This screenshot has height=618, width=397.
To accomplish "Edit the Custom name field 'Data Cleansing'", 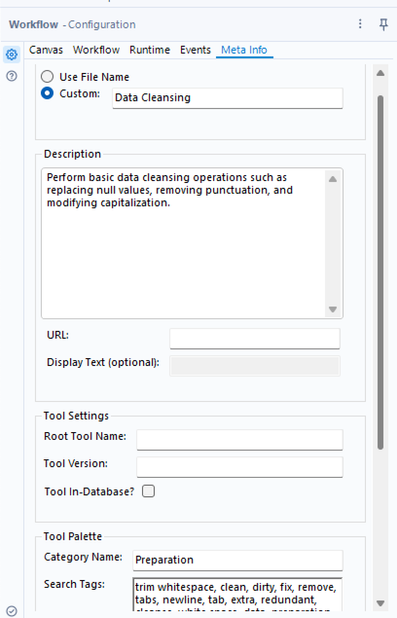I will coord(227,98).
